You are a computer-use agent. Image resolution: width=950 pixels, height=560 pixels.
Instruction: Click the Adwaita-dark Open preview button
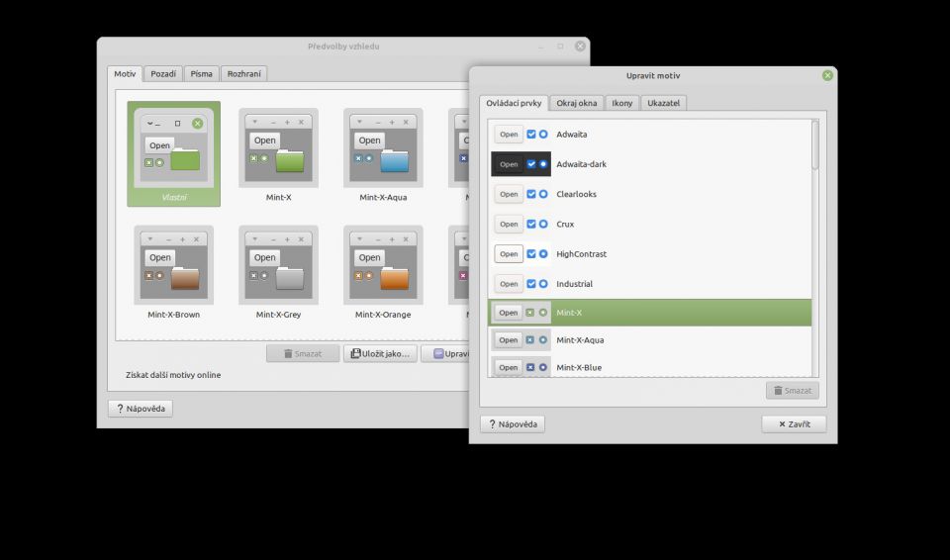pyautogui.click(x=509, y=164)
